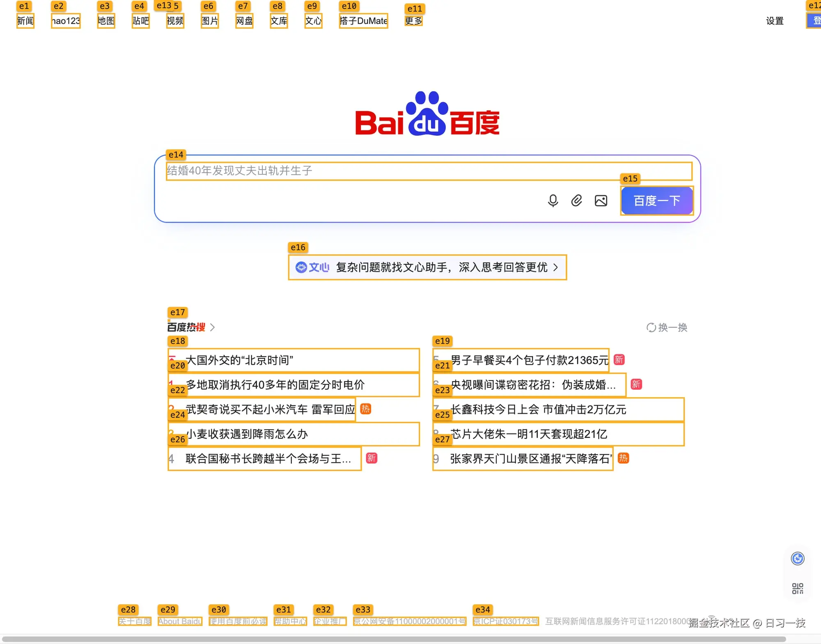Viewport: 821px width, 644px height.
Task: Open the 更多 menu in top navigation
Action: (x=413, y=21)
